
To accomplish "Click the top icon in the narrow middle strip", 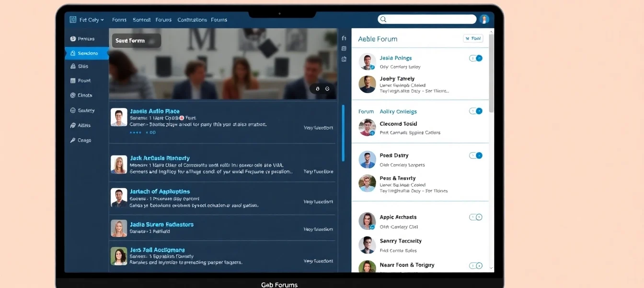I will 344,38.
